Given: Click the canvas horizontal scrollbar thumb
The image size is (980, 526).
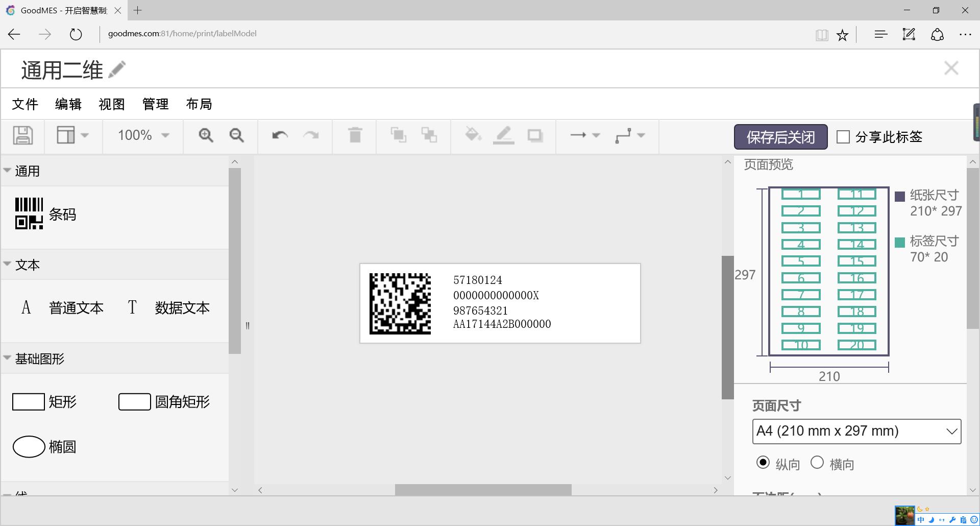Looking at the screenshot, I should point(483,490).
